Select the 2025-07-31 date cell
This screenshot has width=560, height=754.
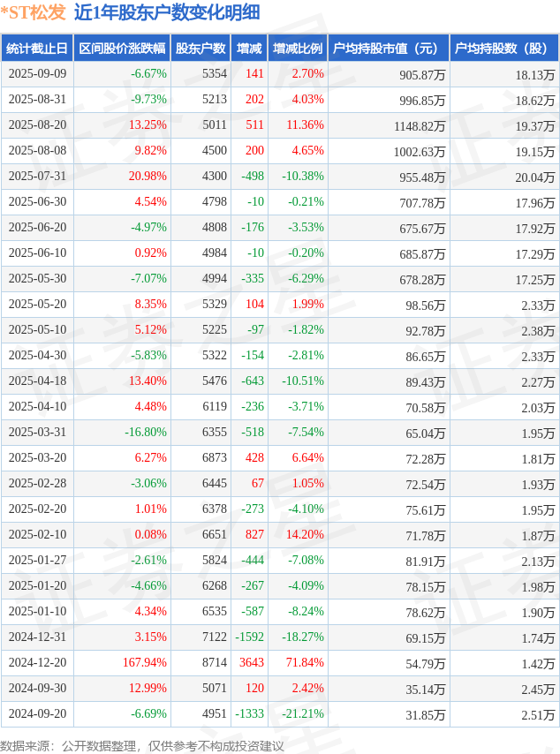[x=37, y=177]
